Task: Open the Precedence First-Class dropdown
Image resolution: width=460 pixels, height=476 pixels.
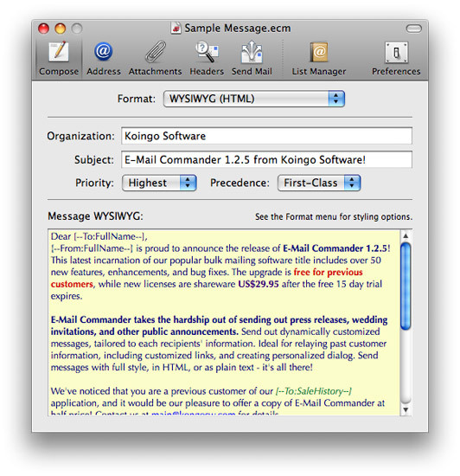Action: coord(319,183)
